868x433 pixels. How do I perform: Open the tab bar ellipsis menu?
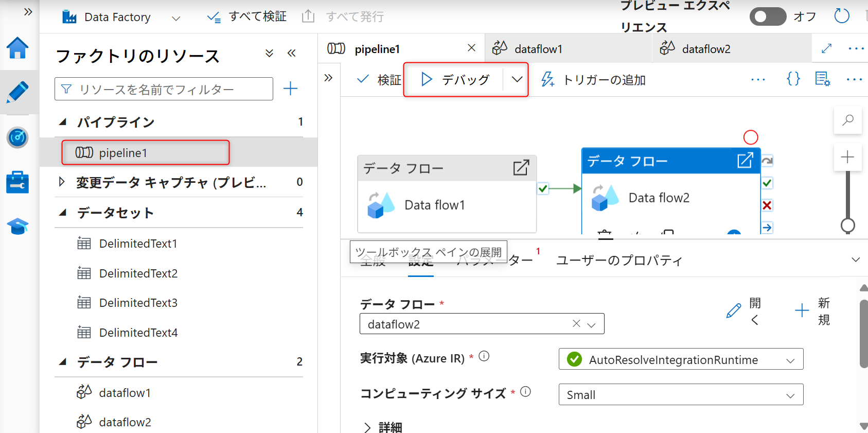(856, 48)
